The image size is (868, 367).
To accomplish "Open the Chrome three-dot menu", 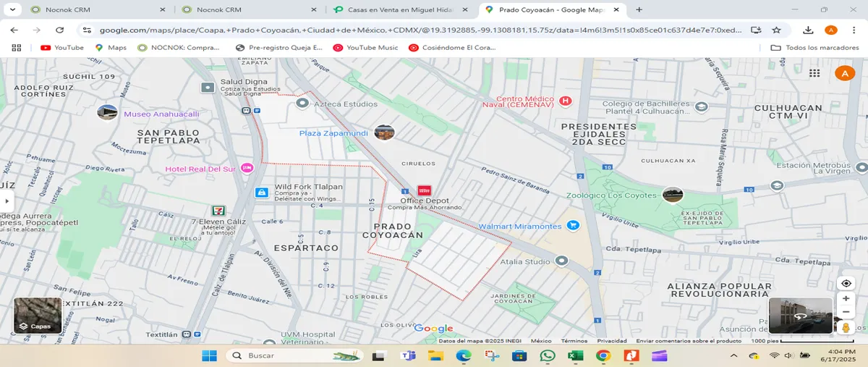I will coord(854,30).
